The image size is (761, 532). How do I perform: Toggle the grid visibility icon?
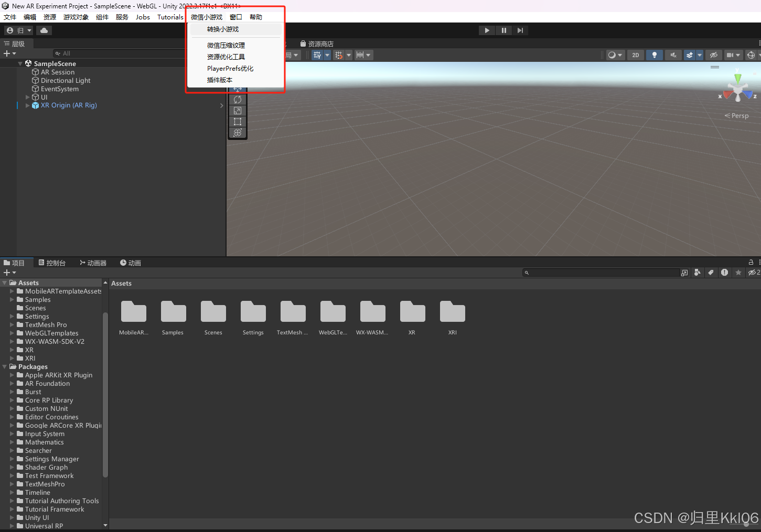(317, 55)
